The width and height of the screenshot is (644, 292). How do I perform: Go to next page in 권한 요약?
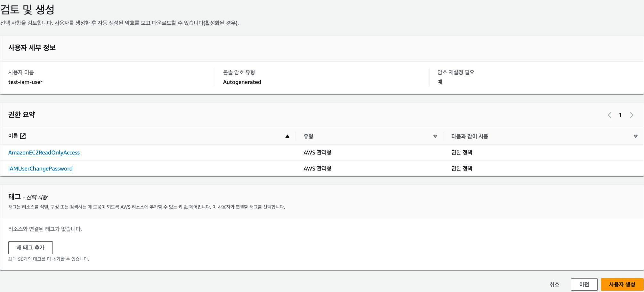coord(632,115)
